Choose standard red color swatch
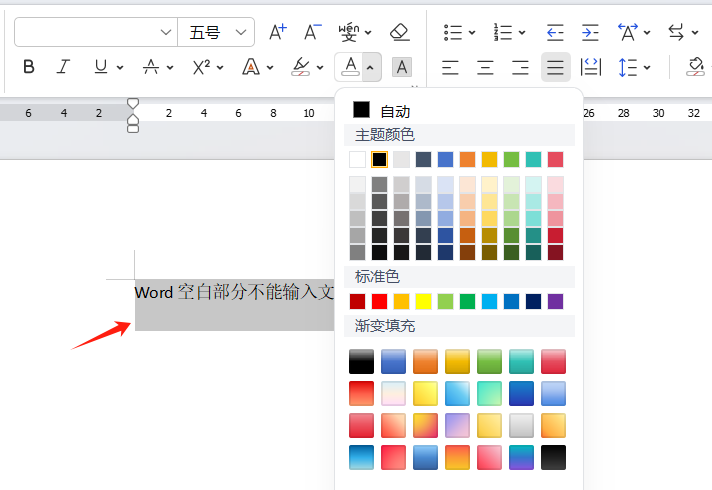The image size is (712, 490). point(379,301)
